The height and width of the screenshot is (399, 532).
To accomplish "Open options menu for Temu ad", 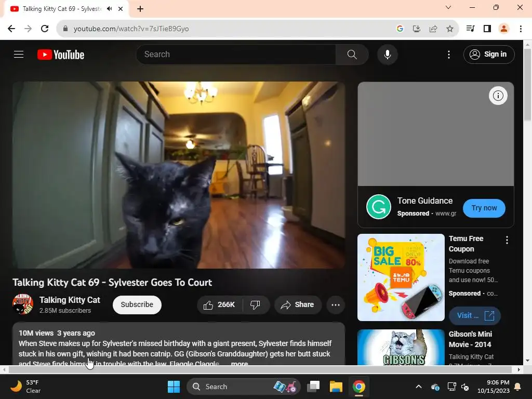I will click(x=507, y=240).
